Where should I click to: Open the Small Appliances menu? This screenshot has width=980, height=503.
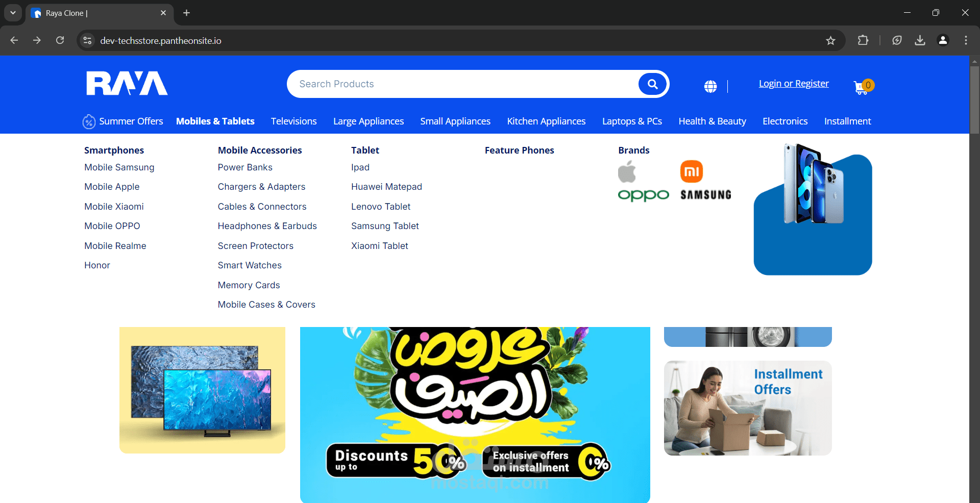coord(455,121)
